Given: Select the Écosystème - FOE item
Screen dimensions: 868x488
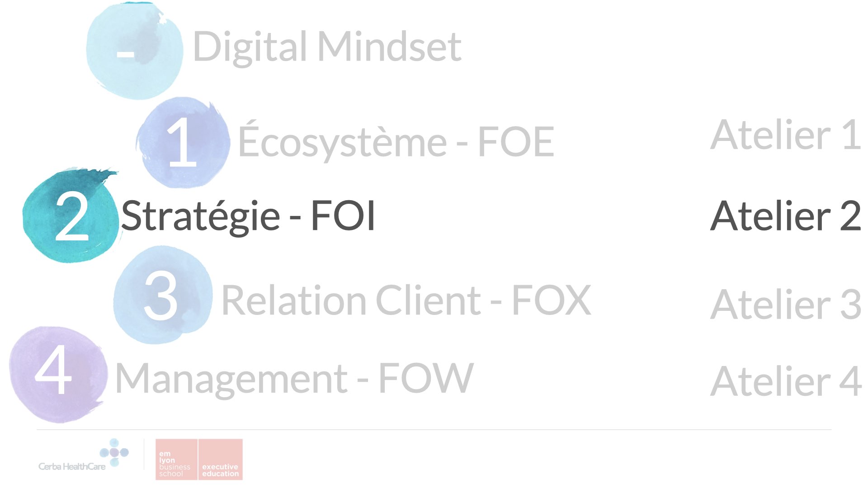Looking at the screenshot, I should [x=396, y=140].
